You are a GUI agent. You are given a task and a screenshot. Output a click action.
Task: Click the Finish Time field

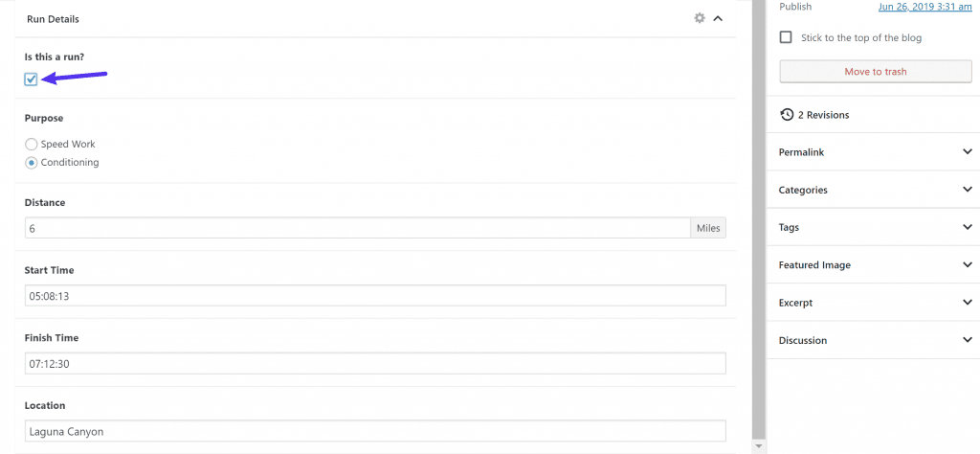[375, 363]
